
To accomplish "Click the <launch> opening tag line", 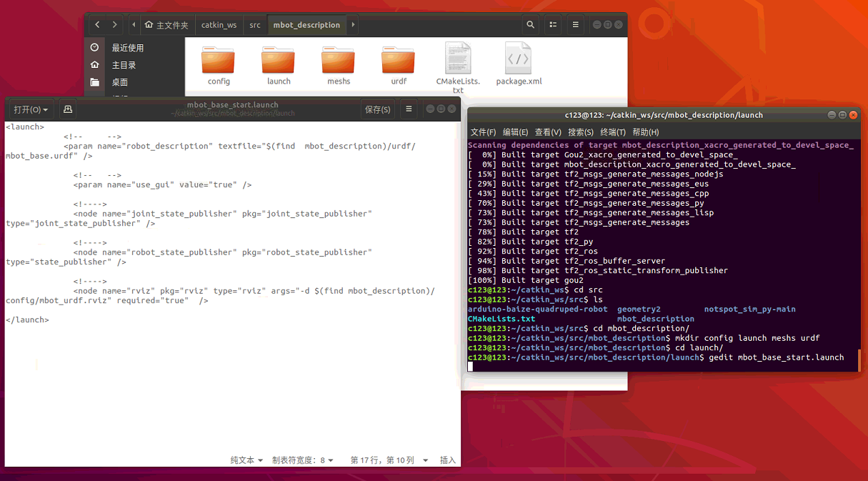I will [x=25, y=127].
